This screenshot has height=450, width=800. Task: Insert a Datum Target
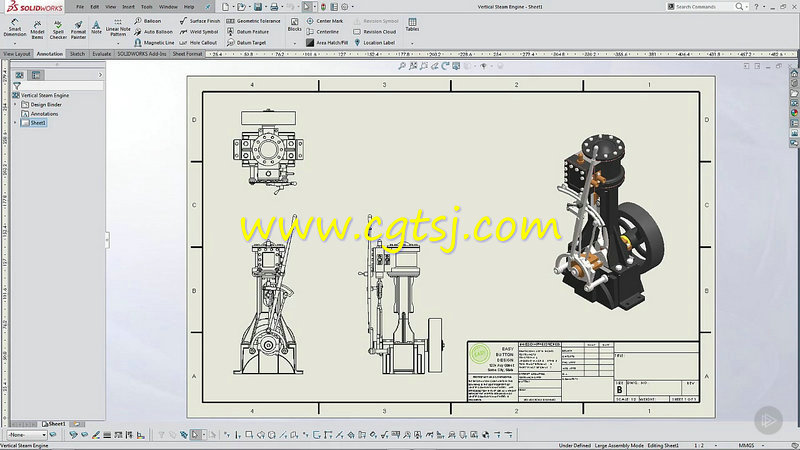coord(246,43)
